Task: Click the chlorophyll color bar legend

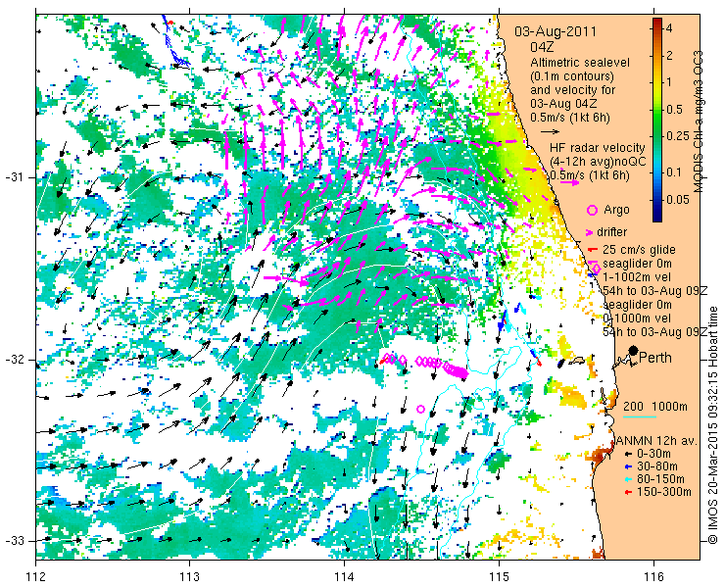Action: pyautogui.click(x=657, y=120)
